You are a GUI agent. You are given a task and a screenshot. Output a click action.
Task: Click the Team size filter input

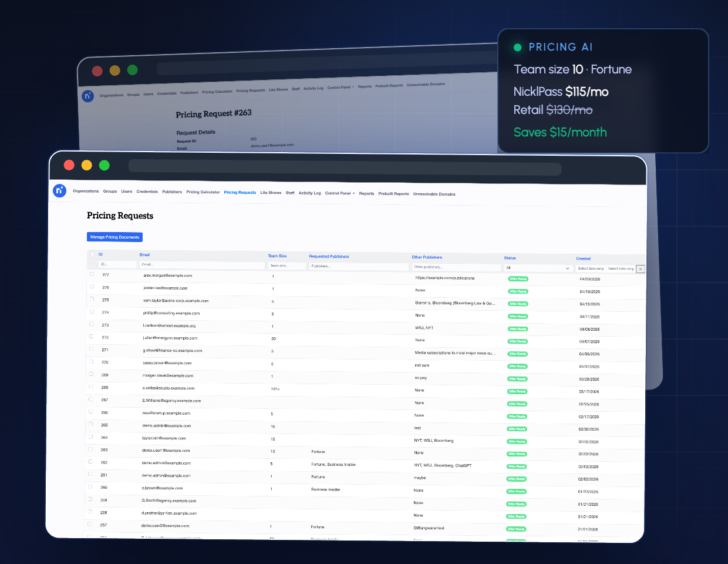287,266
